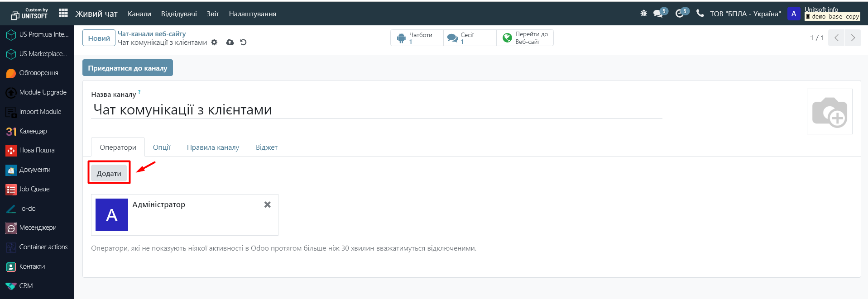
Task: Open the apps grid menu icon
Action: click(63, 14)
